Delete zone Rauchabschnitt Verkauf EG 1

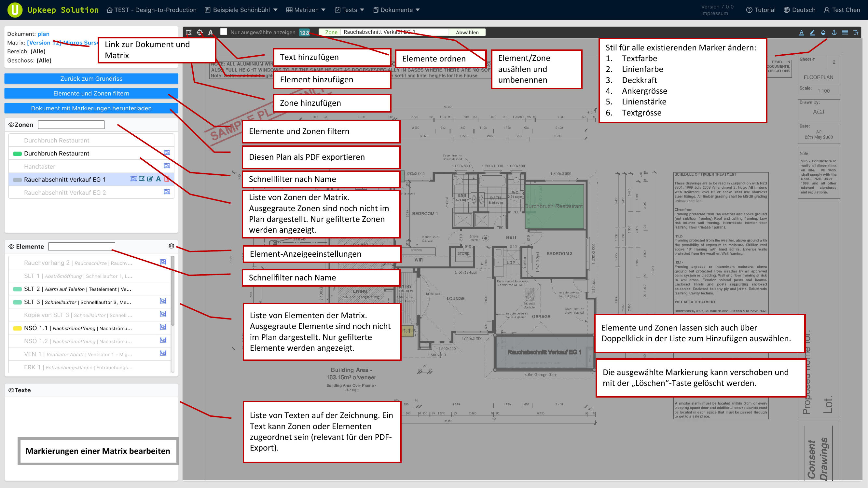(x=167, y=179)
